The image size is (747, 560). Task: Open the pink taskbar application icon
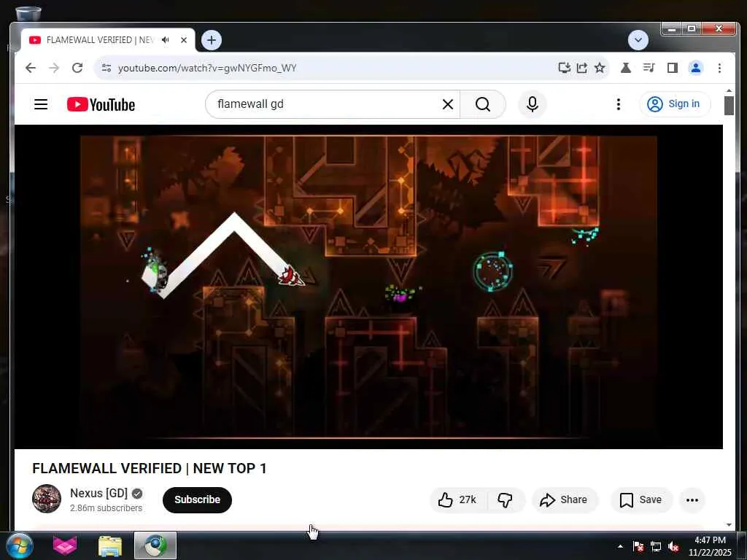[x=65, y=545]
